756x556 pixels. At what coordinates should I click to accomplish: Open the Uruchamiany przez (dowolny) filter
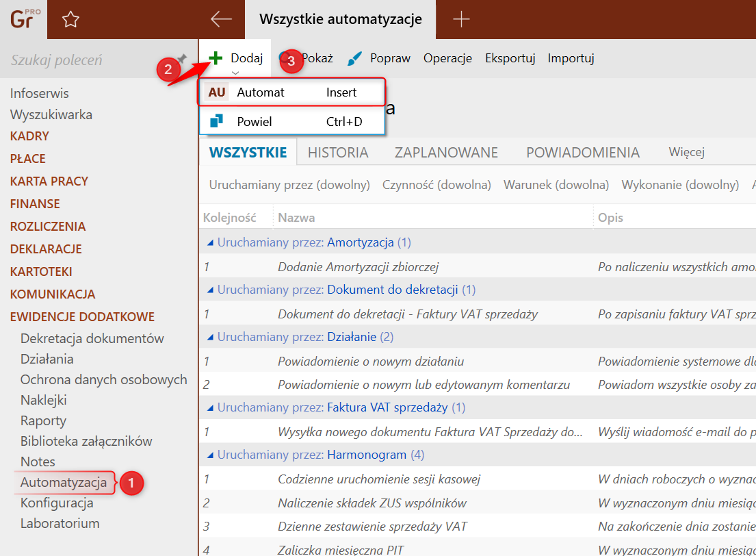289,185
